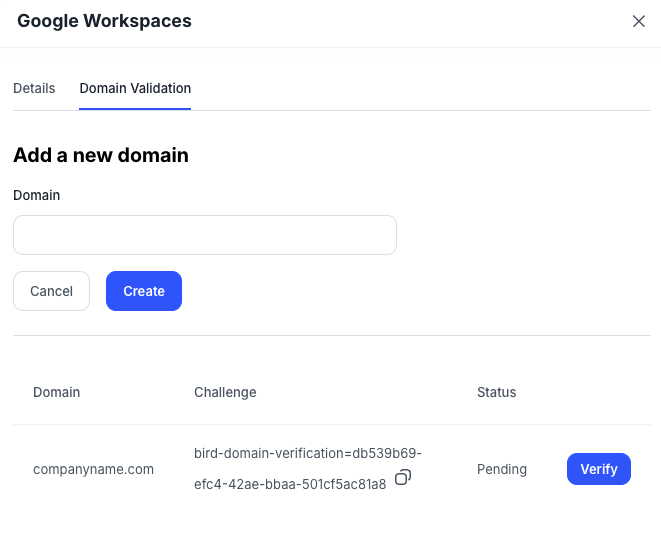Verify the companyname.com domain

click(598, 469)
